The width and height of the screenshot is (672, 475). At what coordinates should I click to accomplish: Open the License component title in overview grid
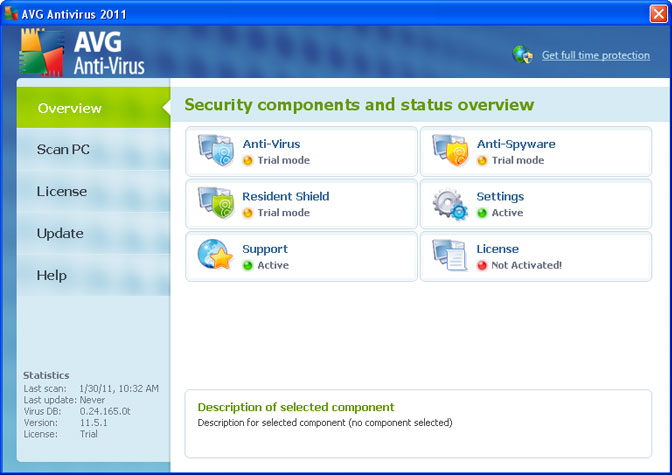point(498,249)
